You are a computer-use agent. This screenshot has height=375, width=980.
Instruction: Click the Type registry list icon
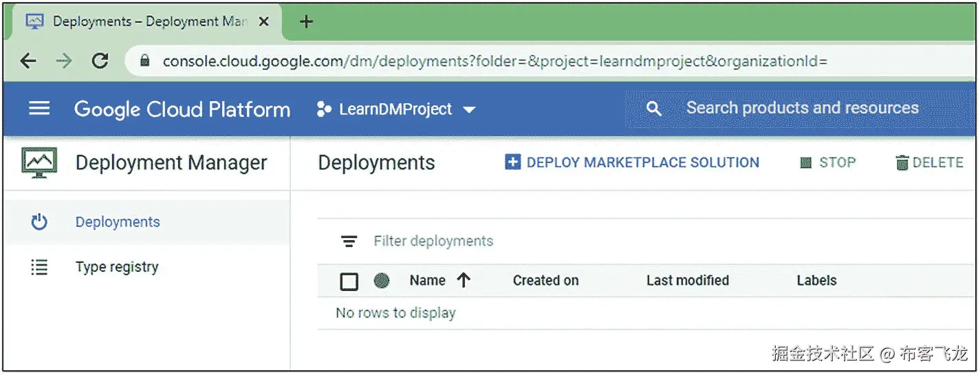[x=39, y=267]
